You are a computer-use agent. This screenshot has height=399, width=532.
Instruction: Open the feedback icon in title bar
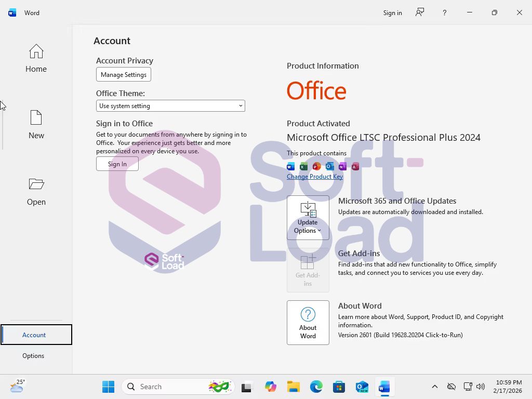point(420,13)
